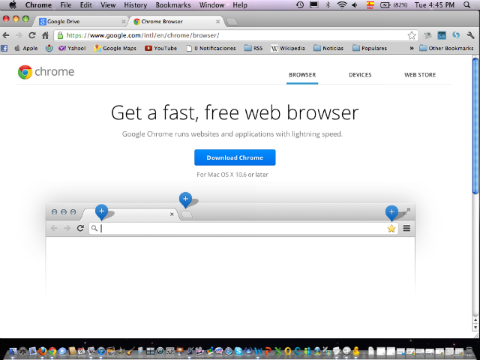Click the illustrated browser search field
The height and width of the screenshot is (360, 480).
(243, 228)
